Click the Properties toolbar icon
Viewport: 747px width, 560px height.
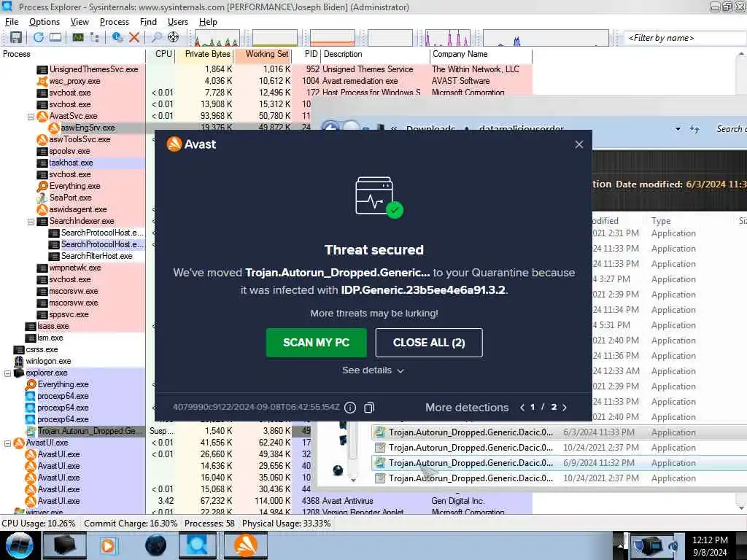117,37
